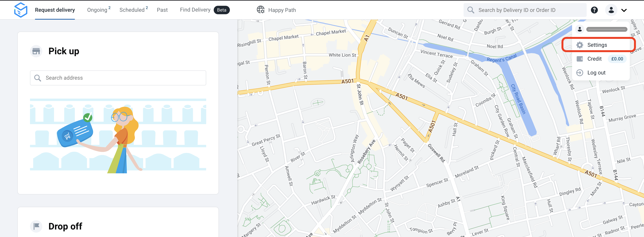This screenshot has width=644, height=237.
Task: Choose Log out from account menu
Action: 596,73
